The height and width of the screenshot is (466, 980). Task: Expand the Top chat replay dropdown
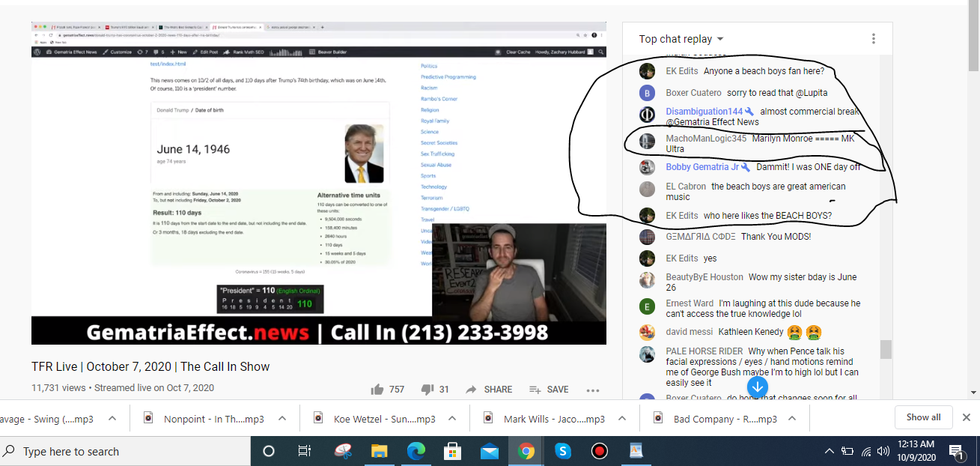681,39
